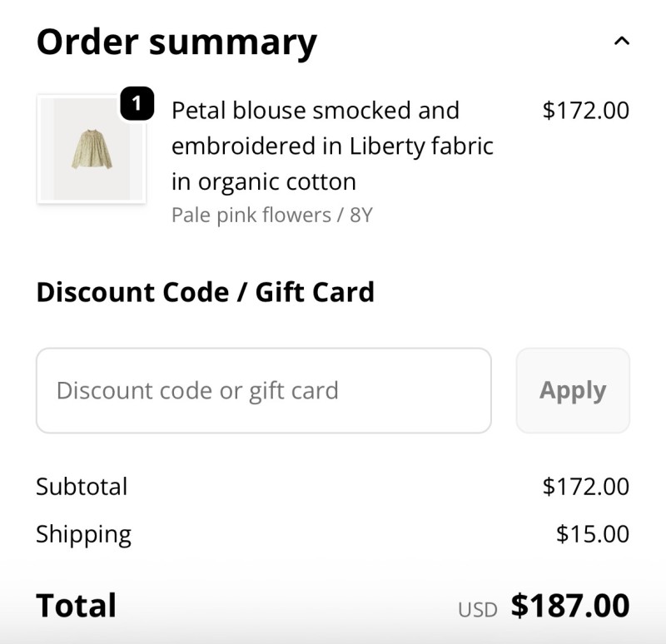Collapse the Order summary chevron
This screenshot has width=666, height=644.
click(x=621, y=41)
